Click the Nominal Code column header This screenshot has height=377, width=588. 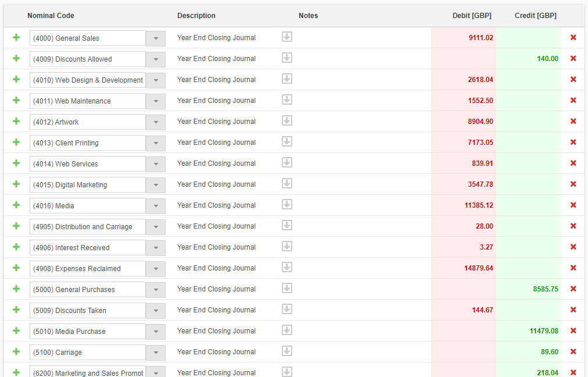(x=51, y=16)
